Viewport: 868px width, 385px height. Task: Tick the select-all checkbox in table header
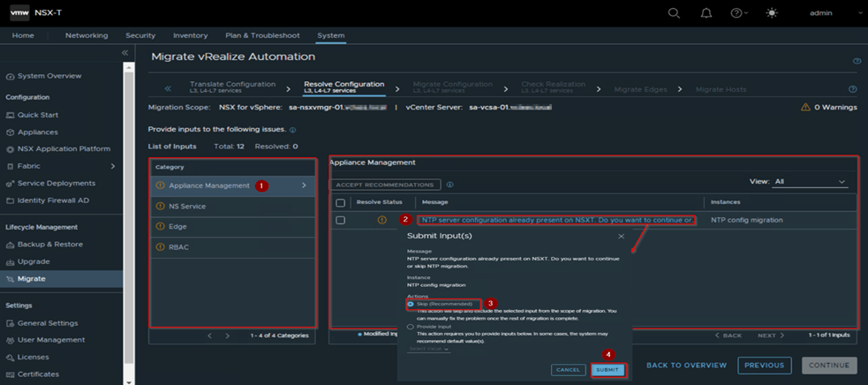[x=341, y=202]
